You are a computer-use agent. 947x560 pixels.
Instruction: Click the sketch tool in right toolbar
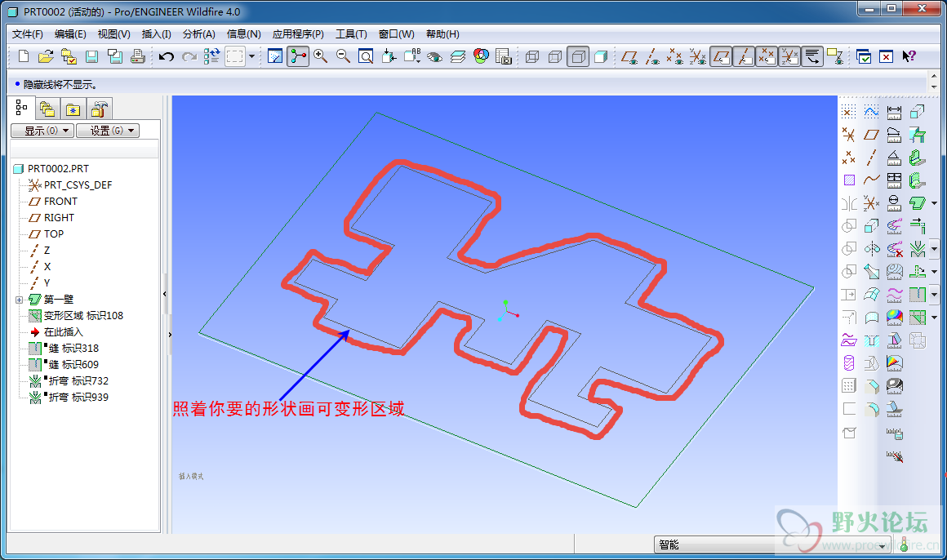pyautogui.click(x=871, y=112)
